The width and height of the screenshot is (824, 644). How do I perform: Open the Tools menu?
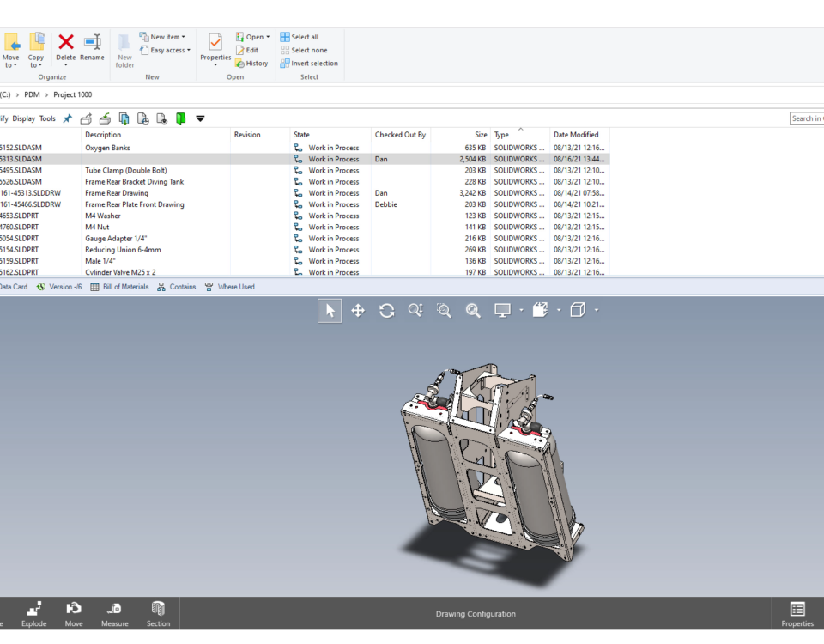pos(45,118)
